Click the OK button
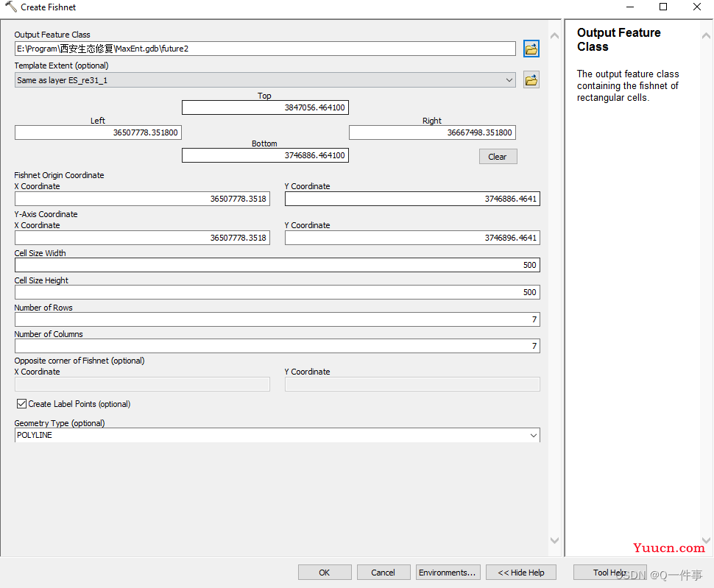The width and height of the screenshot is (714, 588). tap(325, 572)
